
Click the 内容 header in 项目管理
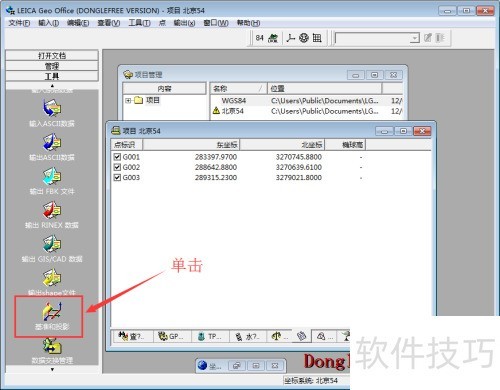(164, 88)
